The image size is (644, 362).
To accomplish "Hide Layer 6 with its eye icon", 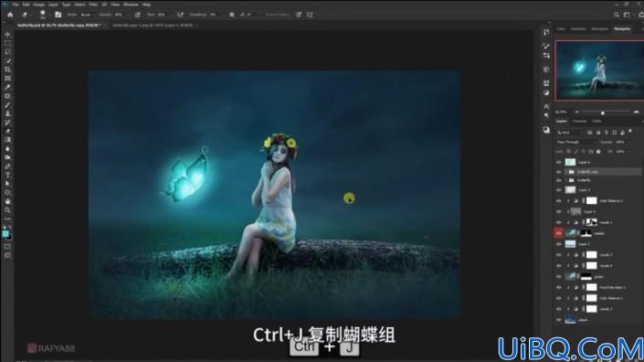I will (x=558, y=163).
